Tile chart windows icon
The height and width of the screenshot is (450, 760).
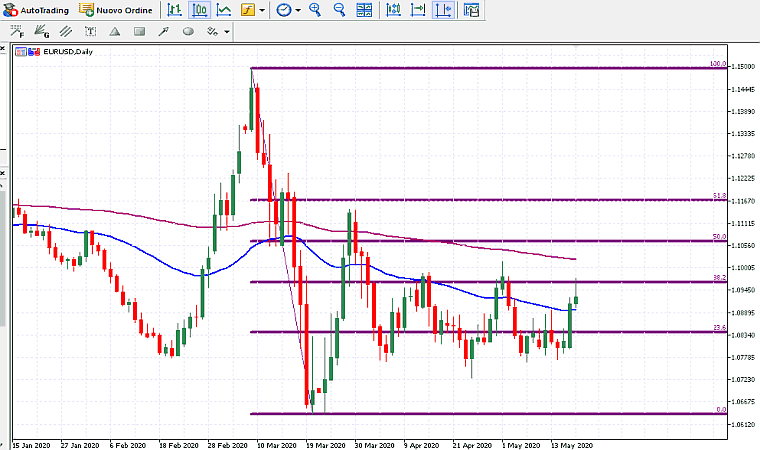(365, 10)
